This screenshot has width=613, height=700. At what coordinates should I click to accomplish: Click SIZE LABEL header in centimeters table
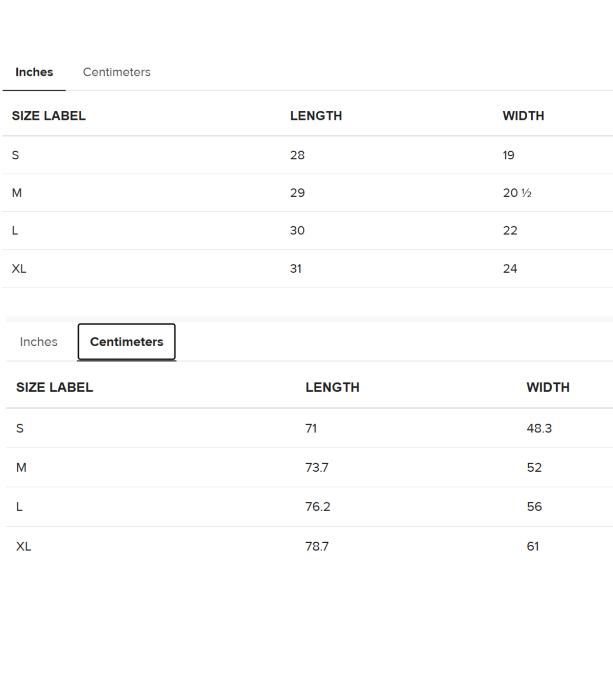tap(55, 387)
